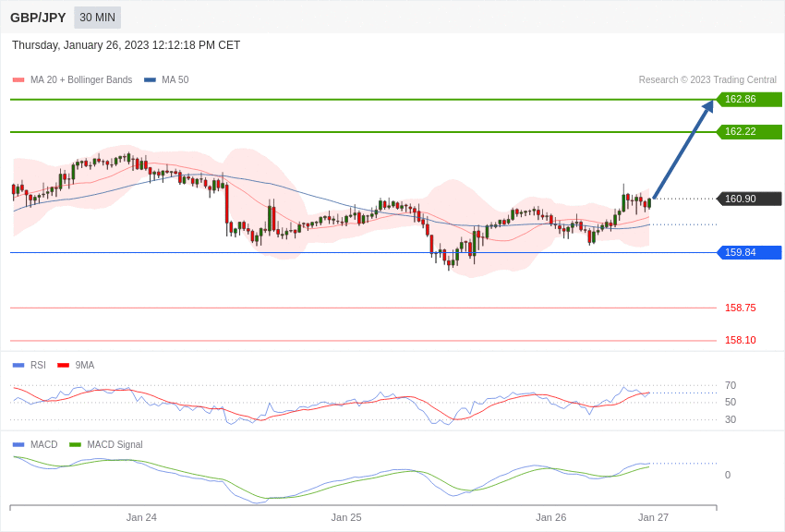Viewport: 785px width, 532px height.
Task: Click the MA 20 + Bollinger Bands legend swatch
Action: (18, 80)
